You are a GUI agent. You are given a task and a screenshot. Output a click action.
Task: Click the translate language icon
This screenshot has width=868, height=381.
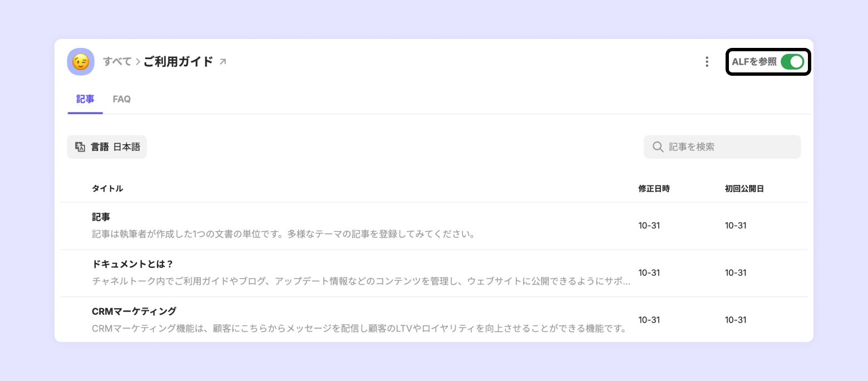(80, 147)
